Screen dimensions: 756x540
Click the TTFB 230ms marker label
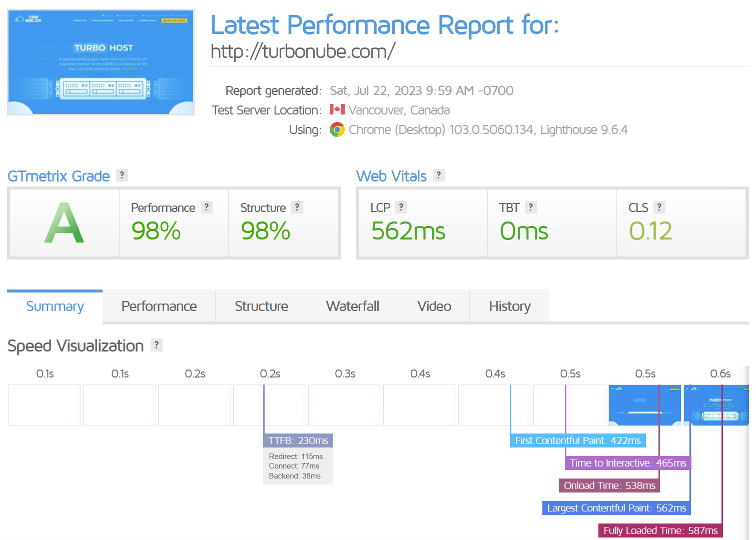298,440
